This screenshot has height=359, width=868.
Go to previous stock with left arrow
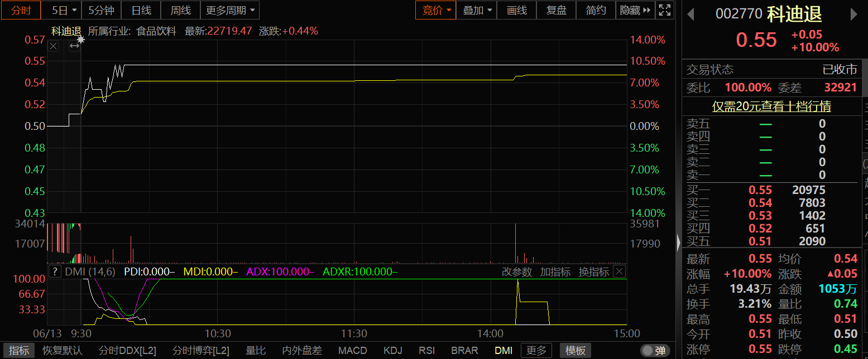[x=690, y=14]
